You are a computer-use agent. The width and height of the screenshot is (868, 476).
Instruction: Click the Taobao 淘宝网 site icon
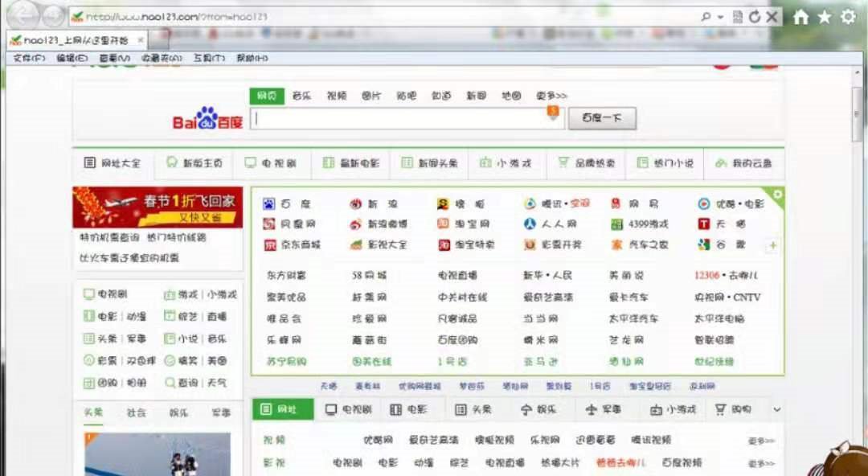point(441,224)
